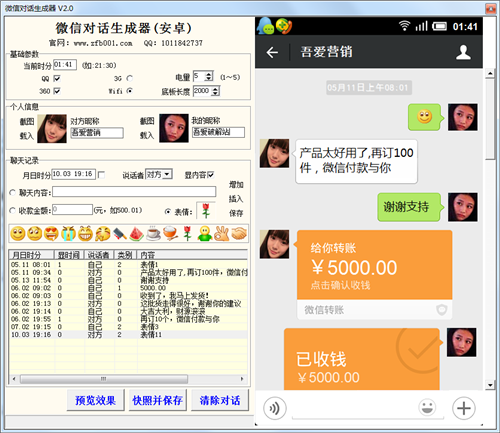Click the 聊天内容 text input field
The width and height of the screenshot is (500, 433).
134,192
